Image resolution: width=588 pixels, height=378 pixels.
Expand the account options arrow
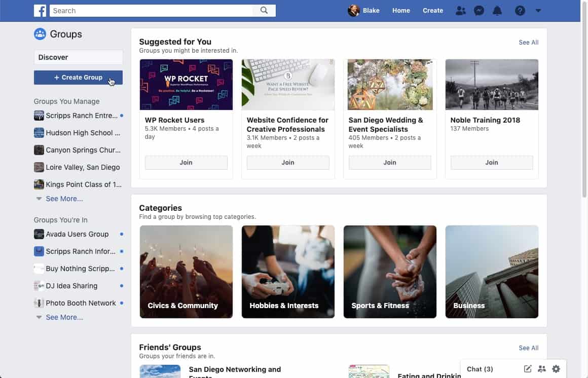538,10
